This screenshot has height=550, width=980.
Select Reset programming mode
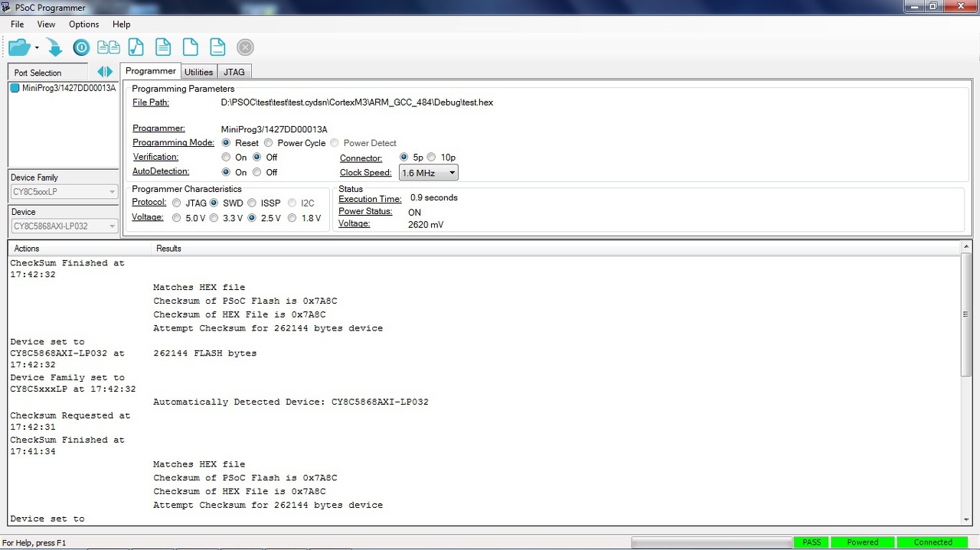click(226, 143)
